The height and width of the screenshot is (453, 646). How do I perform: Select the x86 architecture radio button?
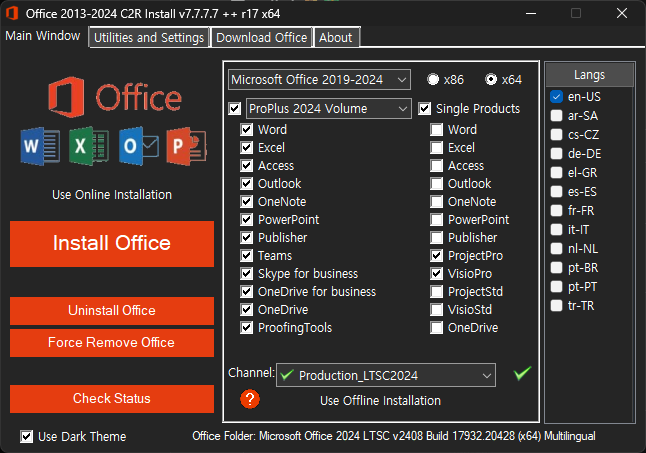click(433, 79)
